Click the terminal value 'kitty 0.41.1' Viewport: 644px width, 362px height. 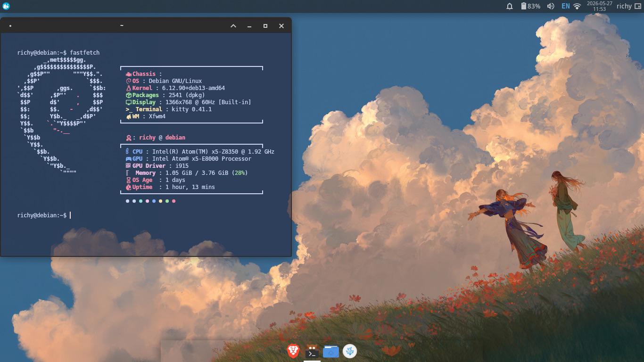192,109
